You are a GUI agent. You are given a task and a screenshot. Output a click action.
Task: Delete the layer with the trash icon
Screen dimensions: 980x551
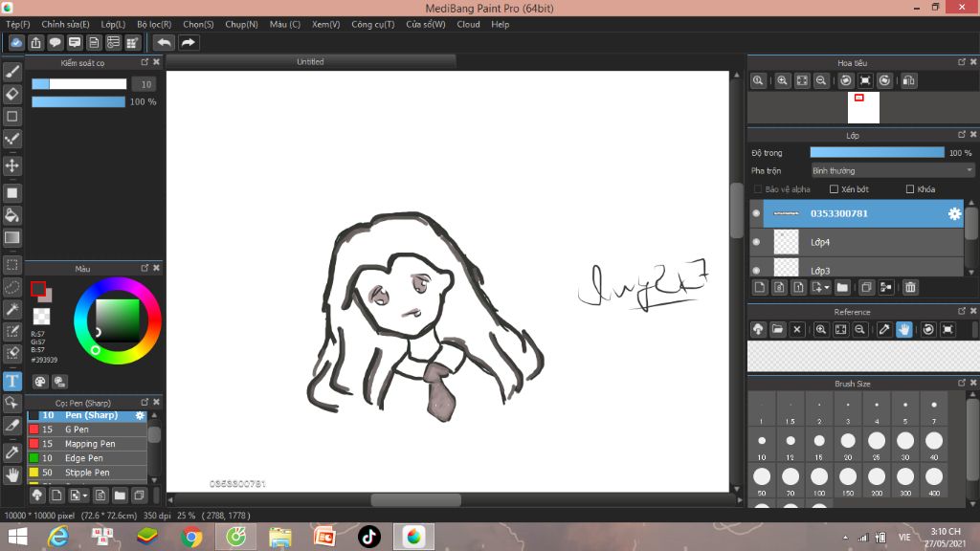pyautogui.click(x=910, y=287)
